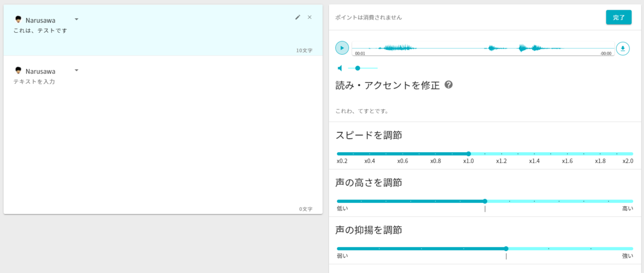
Task: Click the x1.2 speed label
Action: 501,161
